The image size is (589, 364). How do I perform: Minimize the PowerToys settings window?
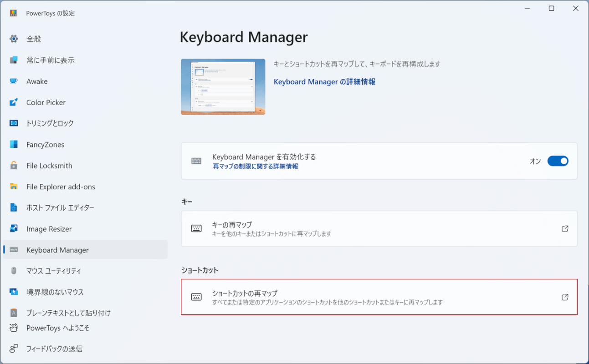(x=527, y=8)
